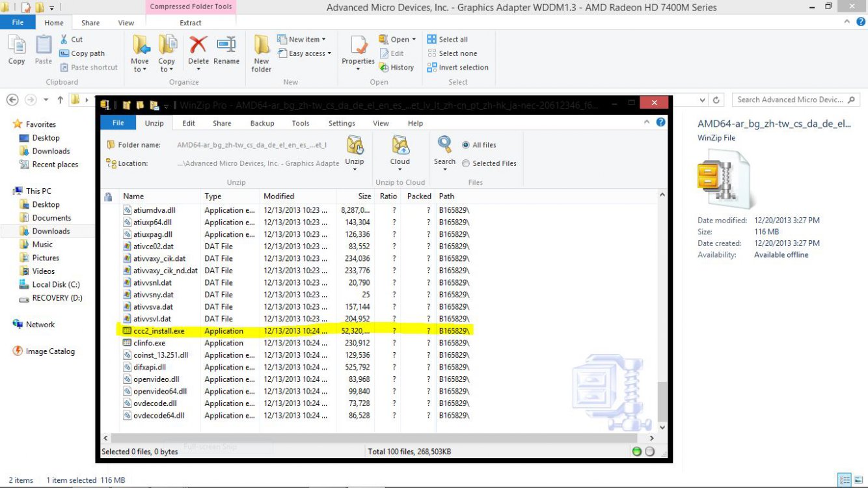Click Invert selection in Explorer ribbon

pos(458,67)
